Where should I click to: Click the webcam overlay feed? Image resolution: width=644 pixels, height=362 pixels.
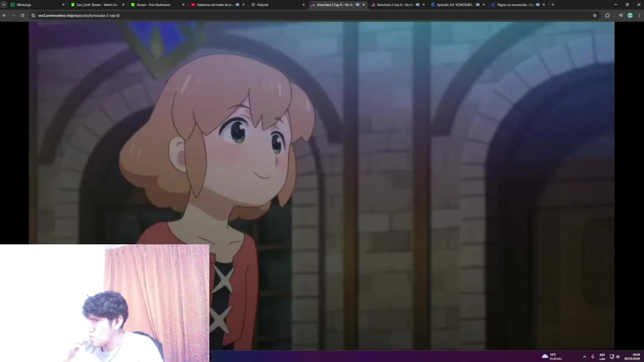point(105,303)
